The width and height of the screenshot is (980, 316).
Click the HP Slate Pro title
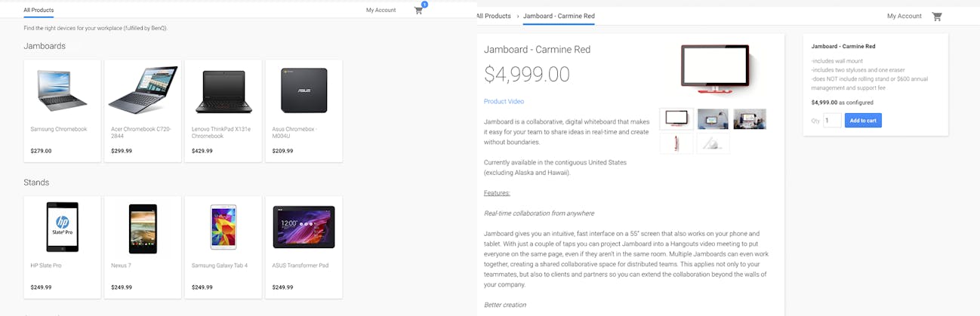click(46, 265)
